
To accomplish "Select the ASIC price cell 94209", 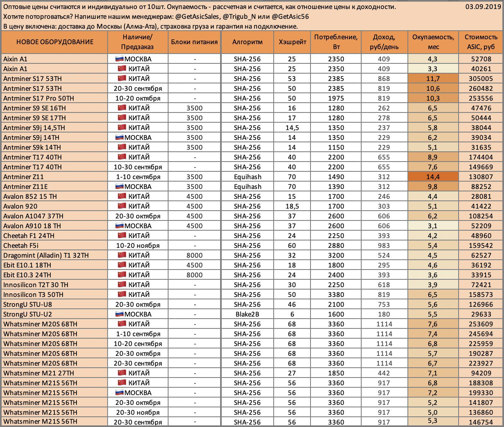I will click(481, 373).
